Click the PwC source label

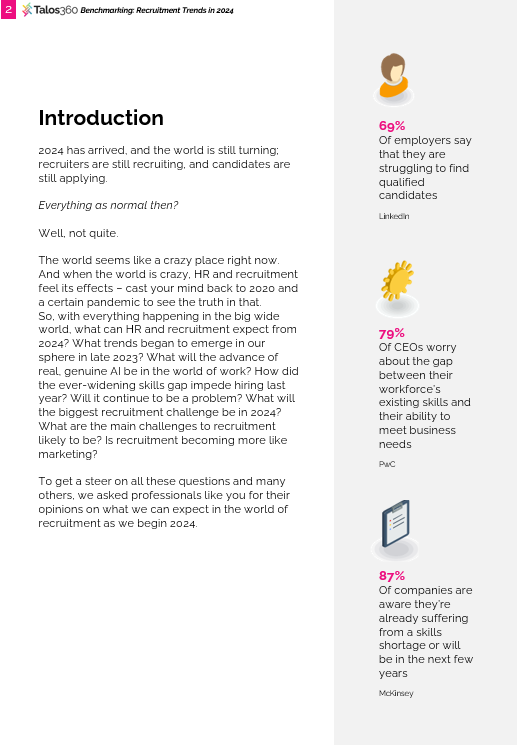point(387,464)
